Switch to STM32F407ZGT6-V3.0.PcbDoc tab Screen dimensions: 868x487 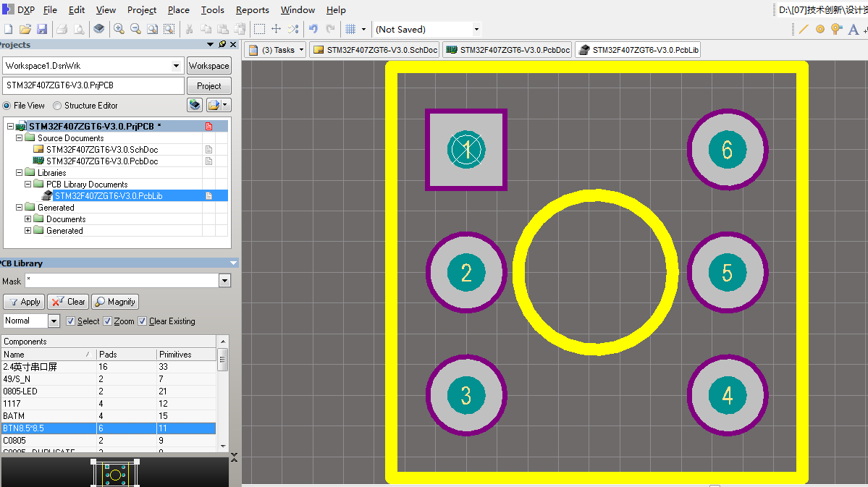click(x=507, y=50)
